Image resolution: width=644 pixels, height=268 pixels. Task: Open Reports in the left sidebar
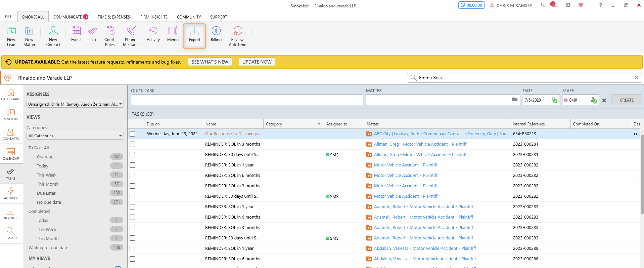(11, 214)
